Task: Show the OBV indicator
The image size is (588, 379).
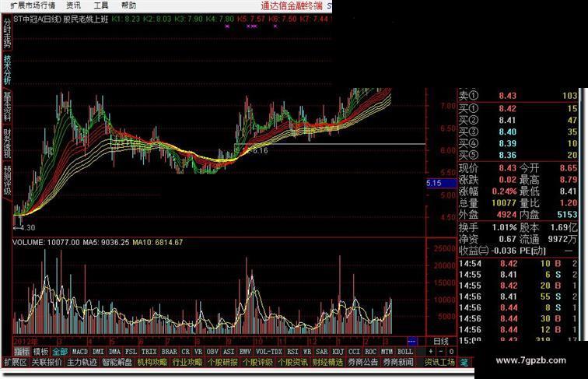Action: click(212, 352)
